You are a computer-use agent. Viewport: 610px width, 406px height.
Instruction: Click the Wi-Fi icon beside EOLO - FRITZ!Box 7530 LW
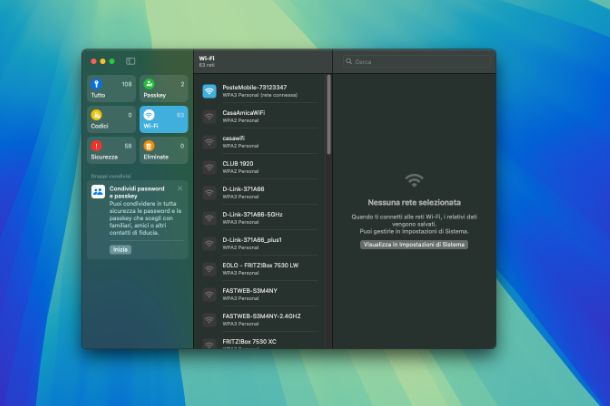point(209,269)
